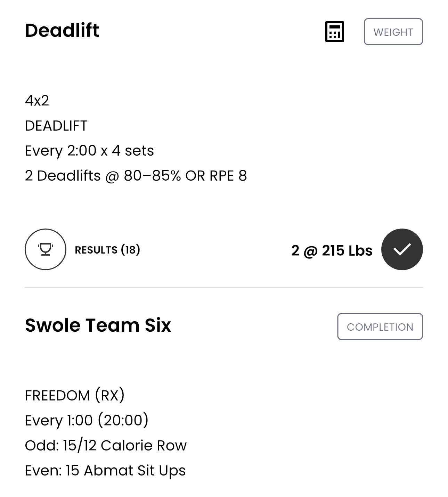448x497 pixels.
Task: Tap the all-caps DEADLIFT movement line
Action: tap(56, 126)
